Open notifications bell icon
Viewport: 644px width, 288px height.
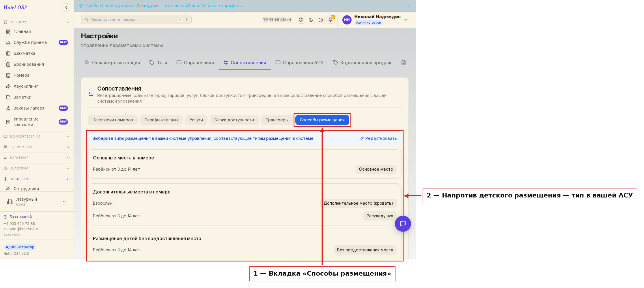[331, 20]
